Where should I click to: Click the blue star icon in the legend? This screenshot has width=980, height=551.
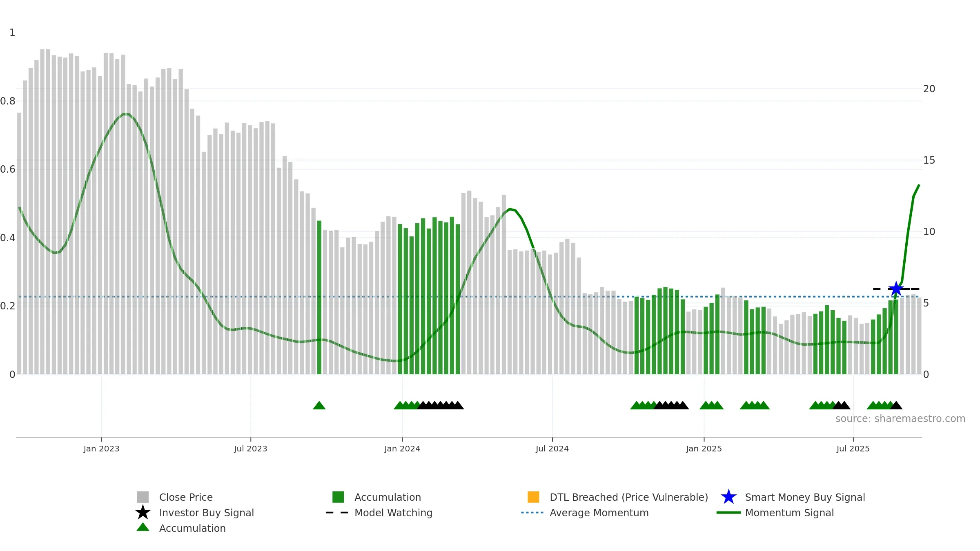[x=728, y=497]
